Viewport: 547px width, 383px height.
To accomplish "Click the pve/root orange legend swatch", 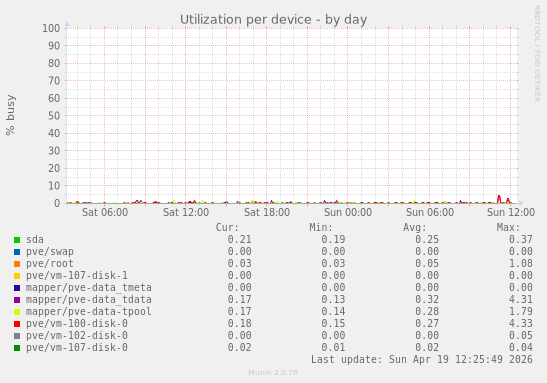I will point(17,264).
